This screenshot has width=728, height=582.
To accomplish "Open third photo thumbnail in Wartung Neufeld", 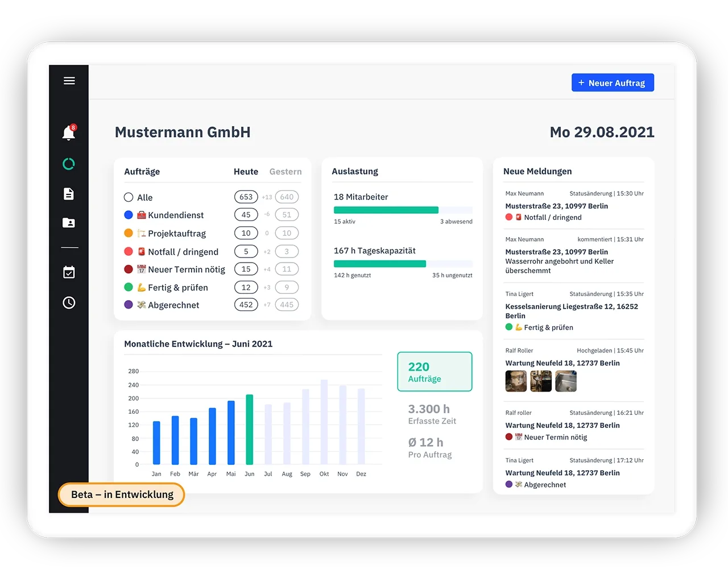I will pyautogui.click(x=566, y=381).
